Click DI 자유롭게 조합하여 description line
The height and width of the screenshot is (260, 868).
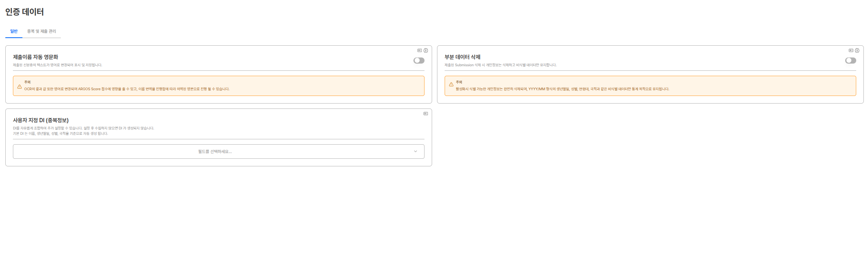click(84, 128)
